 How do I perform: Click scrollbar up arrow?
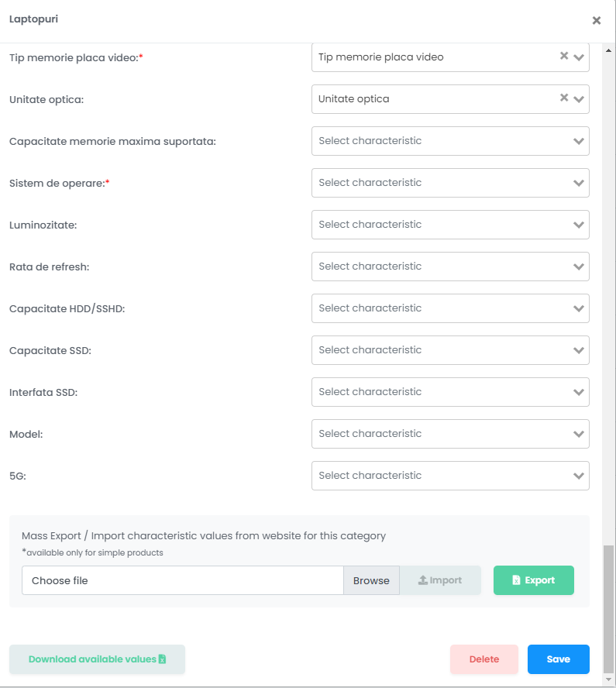[608, 50]
